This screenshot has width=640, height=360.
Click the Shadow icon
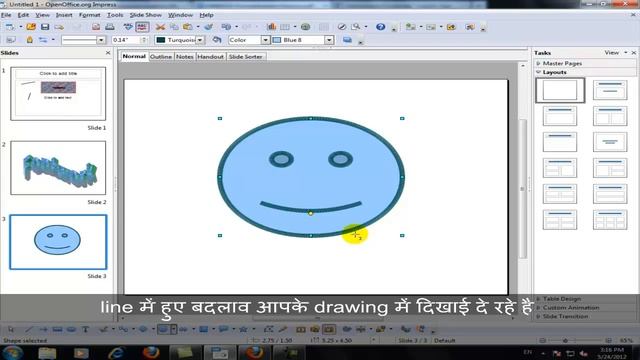347,40
